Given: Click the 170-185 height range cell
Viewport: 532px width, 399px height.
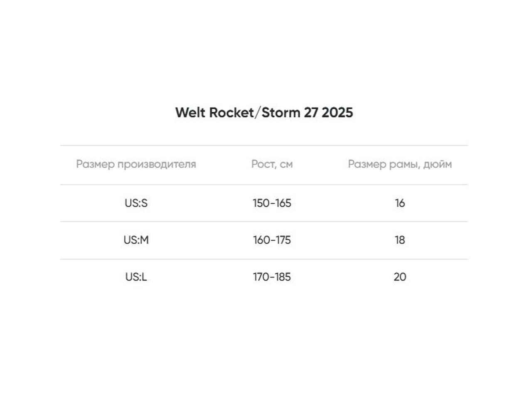Looking at the screenshot, I should coord(272,277).
